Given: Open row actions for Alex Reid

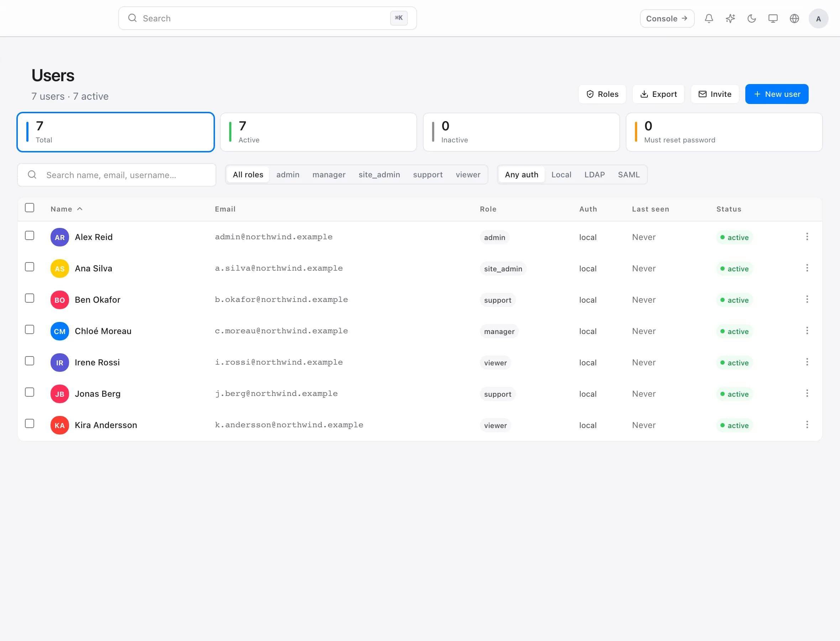Looking at the screenshot, I should [807, 236].
